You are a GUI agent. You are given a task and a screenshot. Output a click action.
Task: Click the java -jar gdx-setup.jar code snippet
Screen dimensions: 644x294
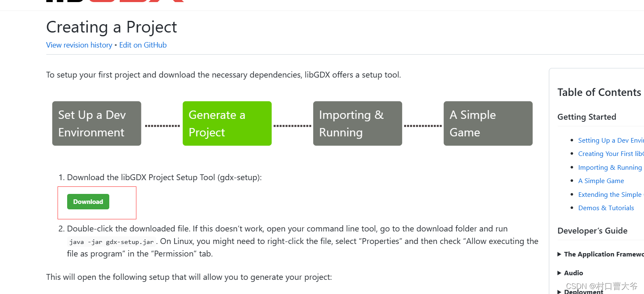tap(111, 242)
